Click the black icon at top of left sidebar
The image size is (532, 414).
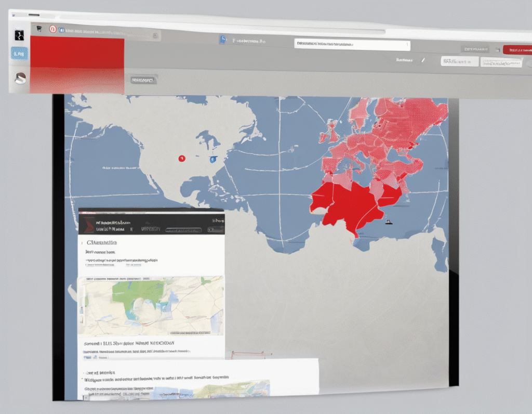click(x=19, y=35)
